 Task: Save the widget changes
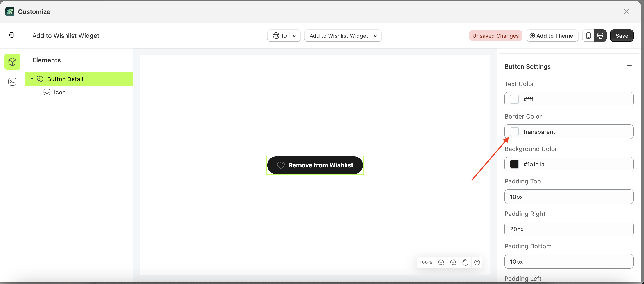tap(622, 36)
